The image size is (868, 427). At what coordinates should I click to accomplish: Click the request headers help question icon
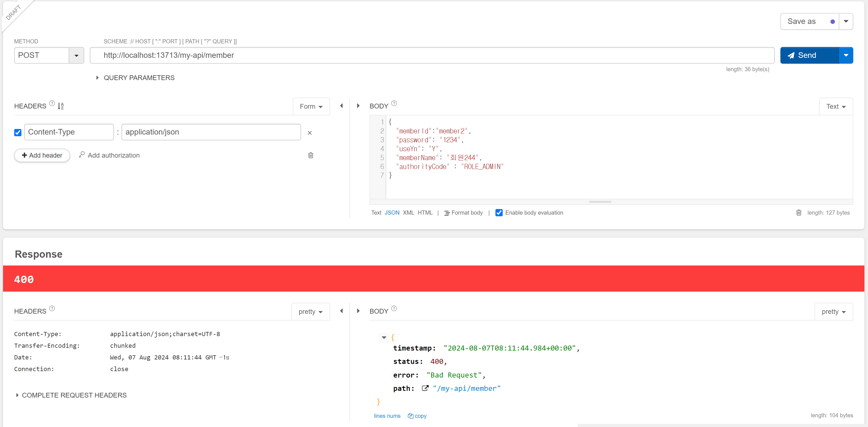52,103
